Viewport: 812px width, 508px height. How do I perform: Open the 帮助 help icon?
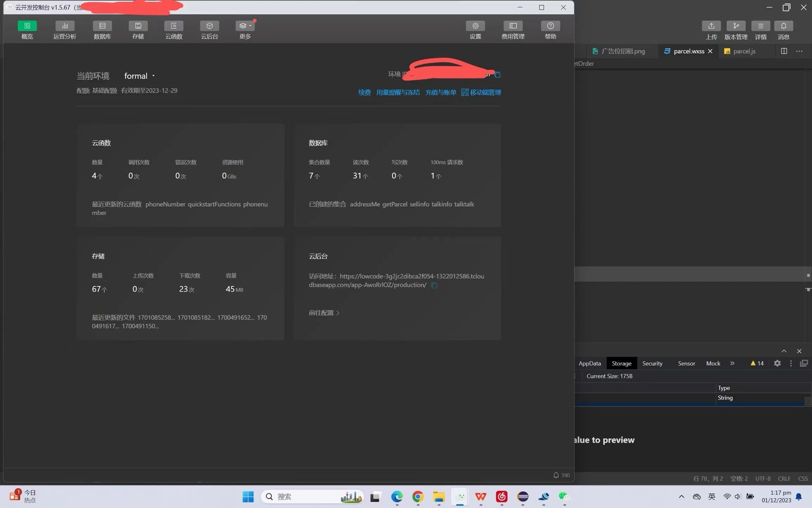point(550,26)
